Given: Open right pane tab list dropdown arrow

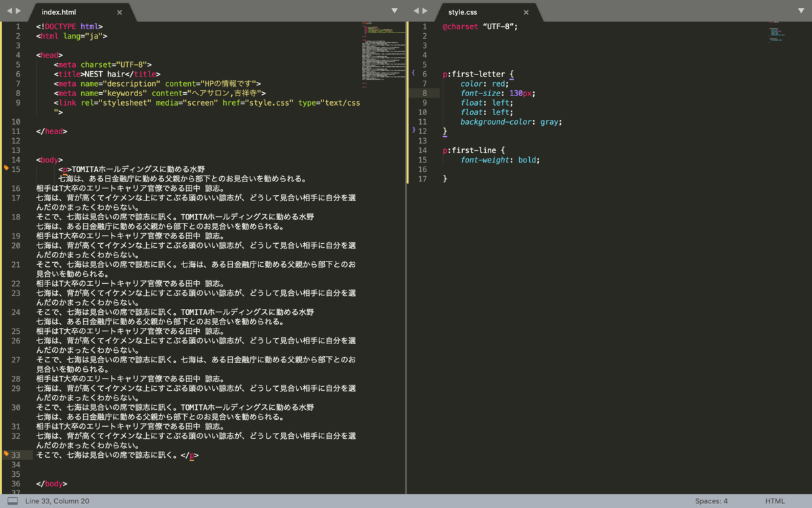Looking at the screenshot, I should 801,11.
